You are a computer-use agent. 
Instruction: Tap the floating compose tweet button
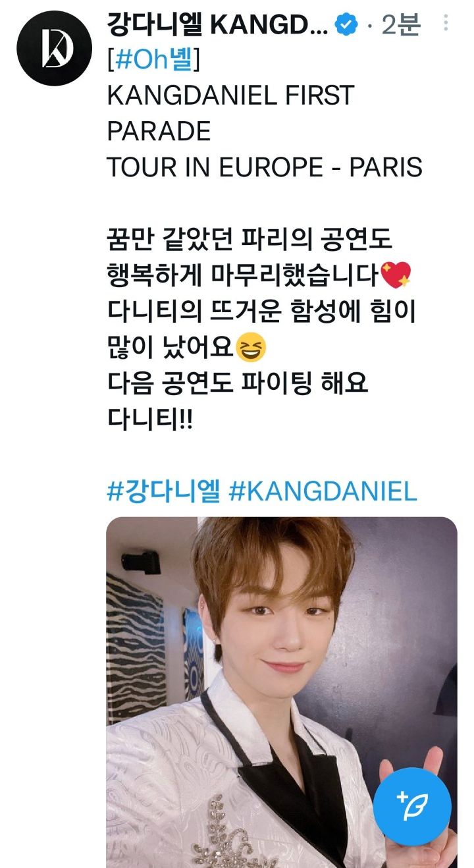(x=412, y=806)
